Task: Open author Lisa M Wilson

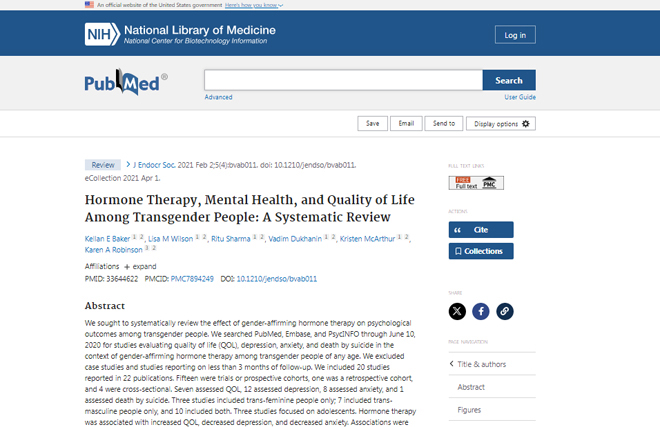Action: (x=170, y=239)
